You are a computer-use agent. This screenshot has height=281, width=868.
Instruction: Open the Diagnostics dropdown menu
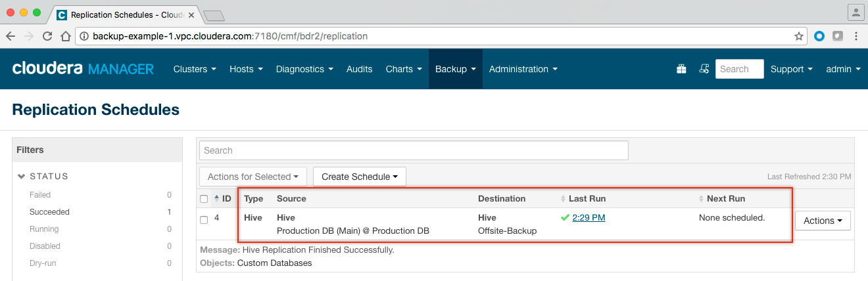click(304, 69)
